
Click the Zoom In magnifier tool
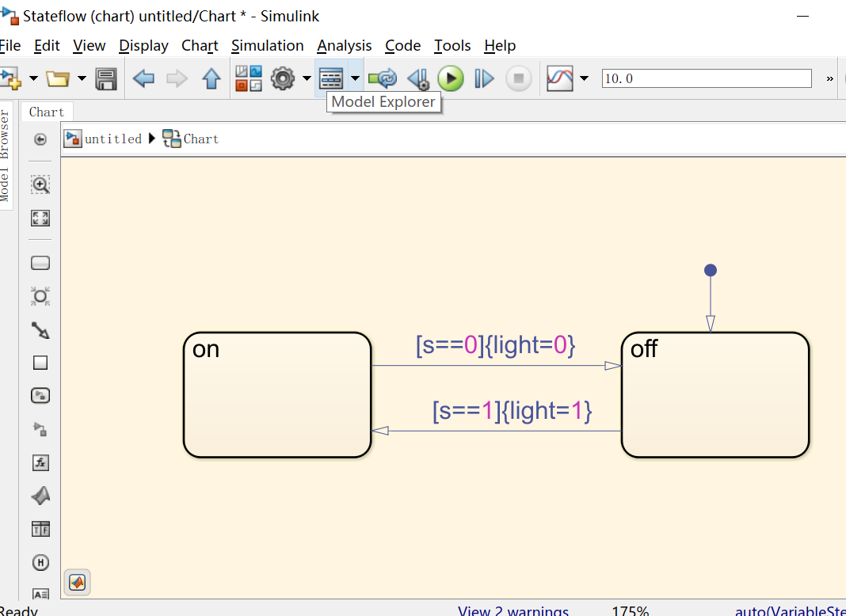pyautogui.click(x=40, y=184)
